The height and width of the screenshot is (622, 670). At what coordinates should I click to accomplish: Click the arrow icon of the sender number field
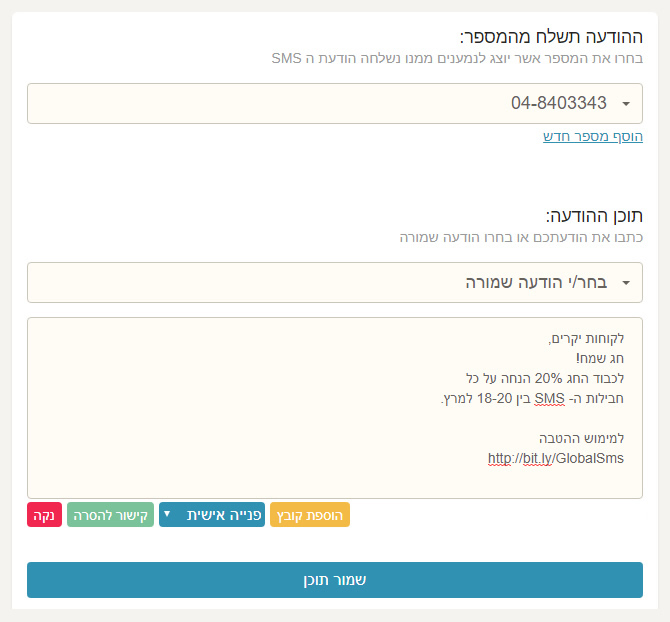[x=626, y=104]
